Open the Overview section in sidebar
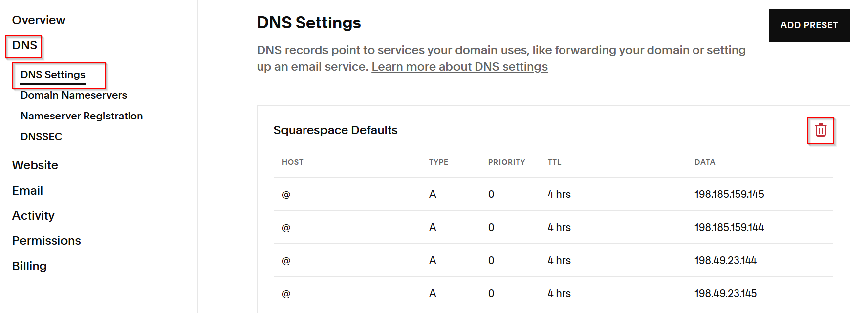The height and width of the screenshot is (313, 868). tap(39, 20)
